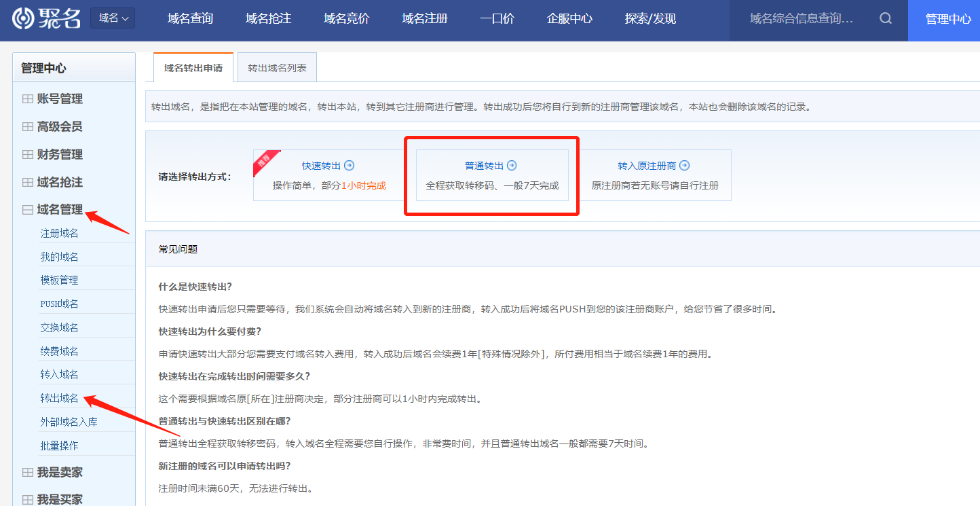
Task: Open 批量操作 in the sidebar
Action: coord(60,446)
